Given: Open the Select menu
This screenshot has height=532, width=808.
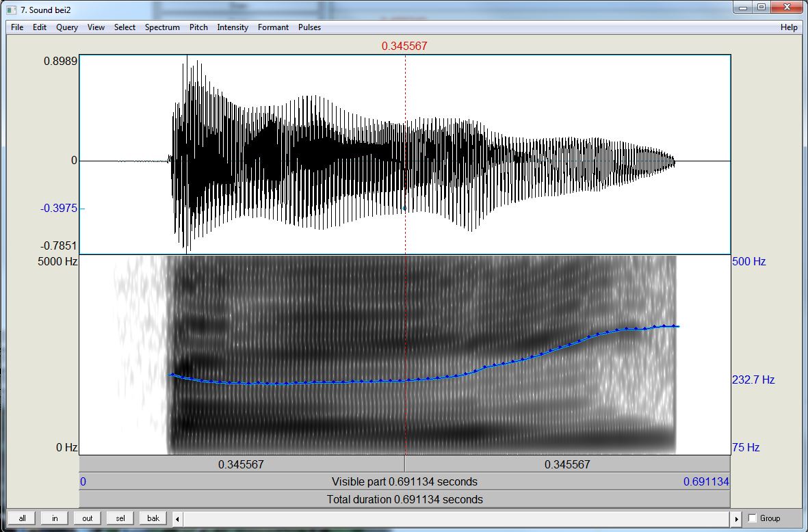Looking at the screenshot, I should click(125, 27).
